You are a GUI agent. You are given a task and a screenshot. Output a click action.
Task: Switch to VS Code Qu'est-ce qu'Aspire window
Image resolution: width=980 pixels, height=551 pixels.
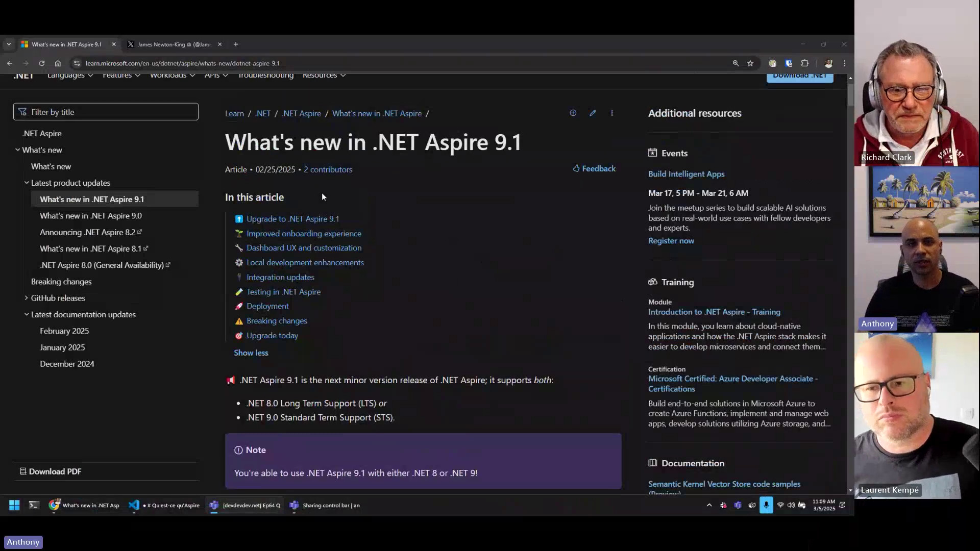pyautogui.click(x=164, y=505)
